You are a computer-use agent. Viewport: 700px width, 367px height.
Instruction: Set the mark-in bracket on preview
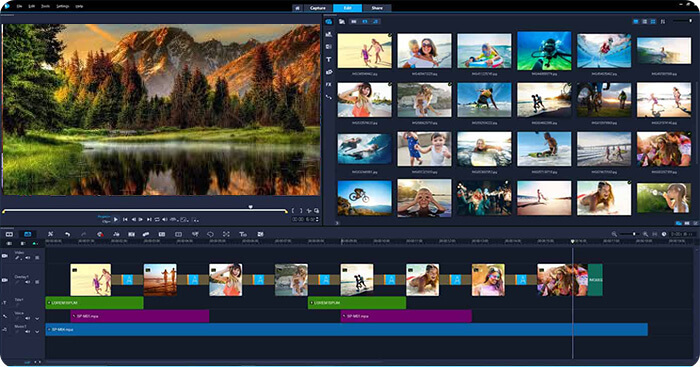(x=293, y=211)
